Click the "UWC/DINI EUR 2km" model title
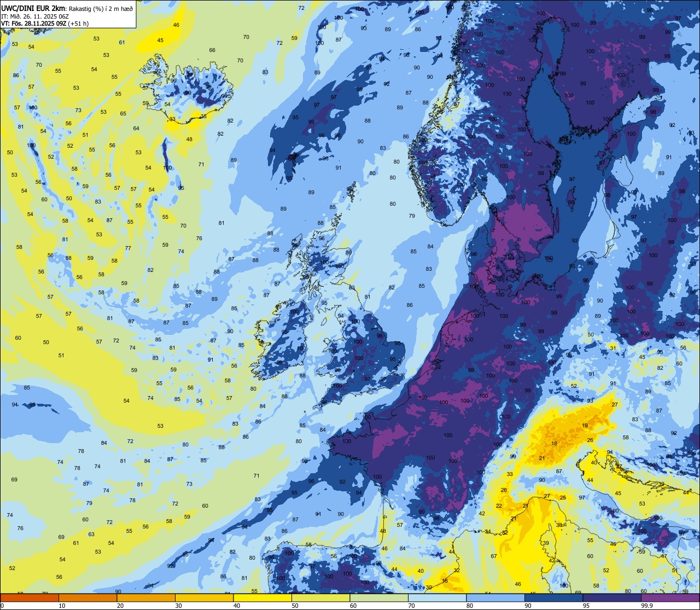Image resolution: width=700 pixels, height=610 pixels. 34,8
